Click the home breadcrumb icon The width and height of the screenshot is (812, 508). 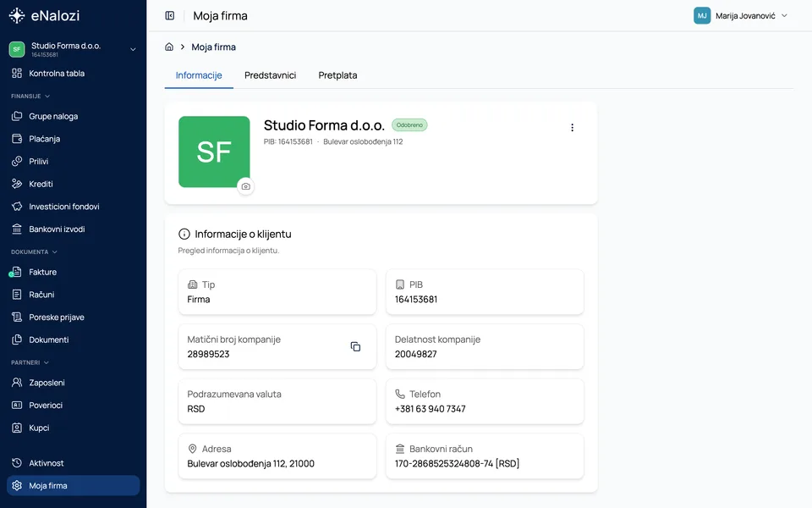169,47
